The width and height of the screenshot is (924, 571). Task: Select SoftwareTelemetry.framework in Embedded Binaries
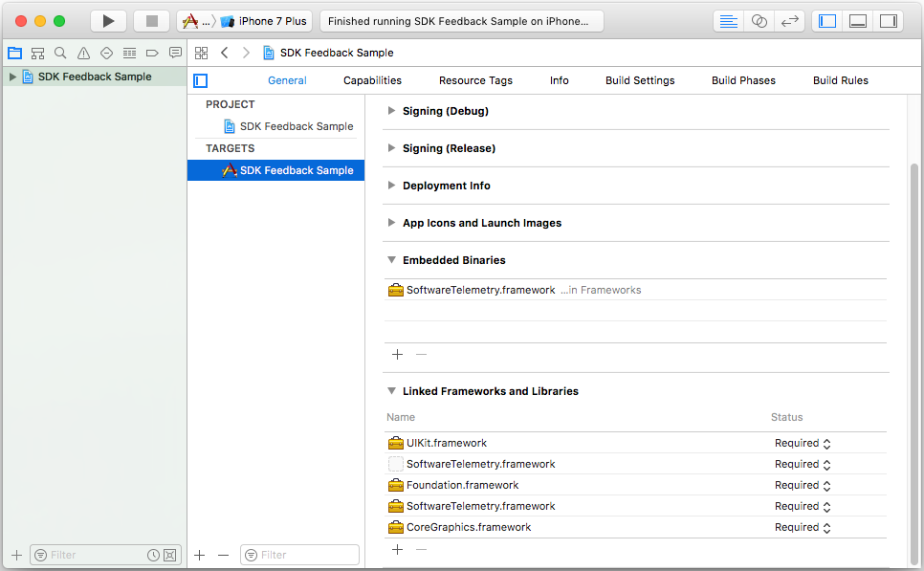click(x=635, y=290)
